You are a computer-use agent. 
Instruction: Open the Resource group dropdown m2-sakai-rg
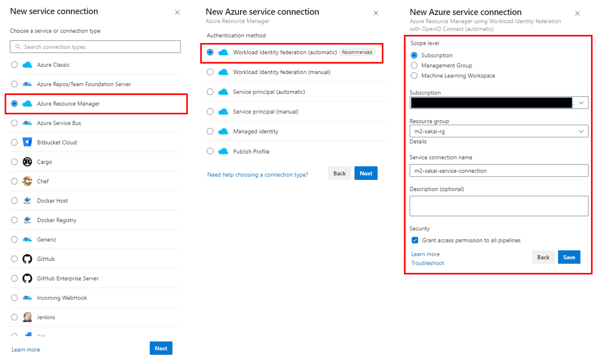click(x=499, y=131)
